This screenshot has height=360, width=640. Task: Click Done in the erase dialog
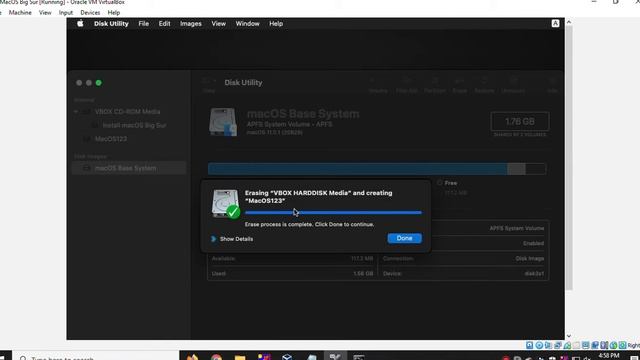click(404, 238)
